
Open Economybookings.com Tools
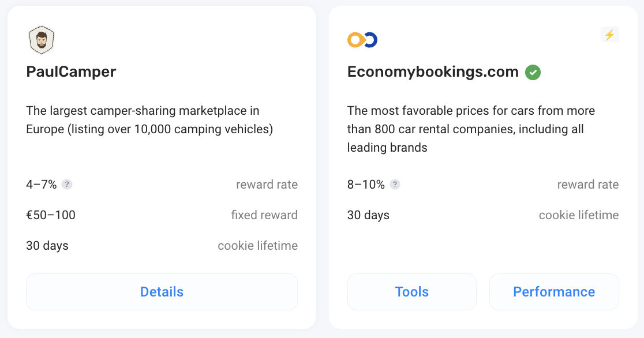point(412,292)
